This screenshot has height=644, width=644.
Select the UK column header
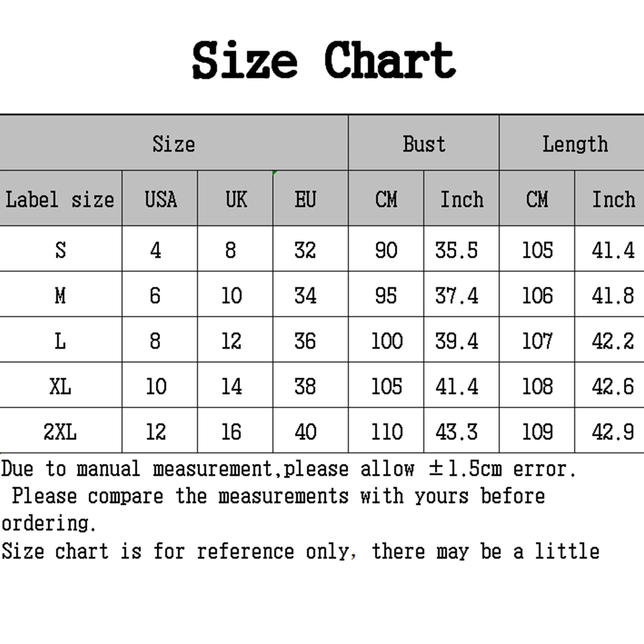[236, 199]
